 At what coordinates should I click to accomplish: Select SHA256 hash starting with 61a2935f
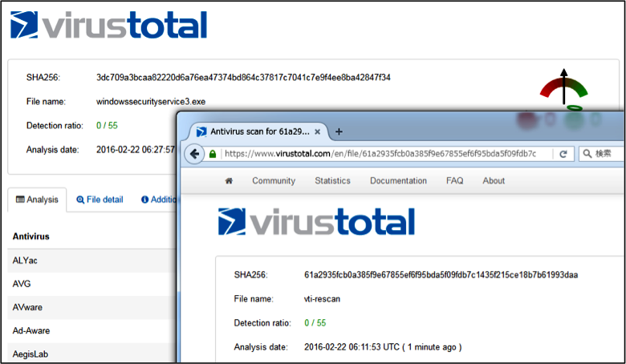tap(441, 275)
